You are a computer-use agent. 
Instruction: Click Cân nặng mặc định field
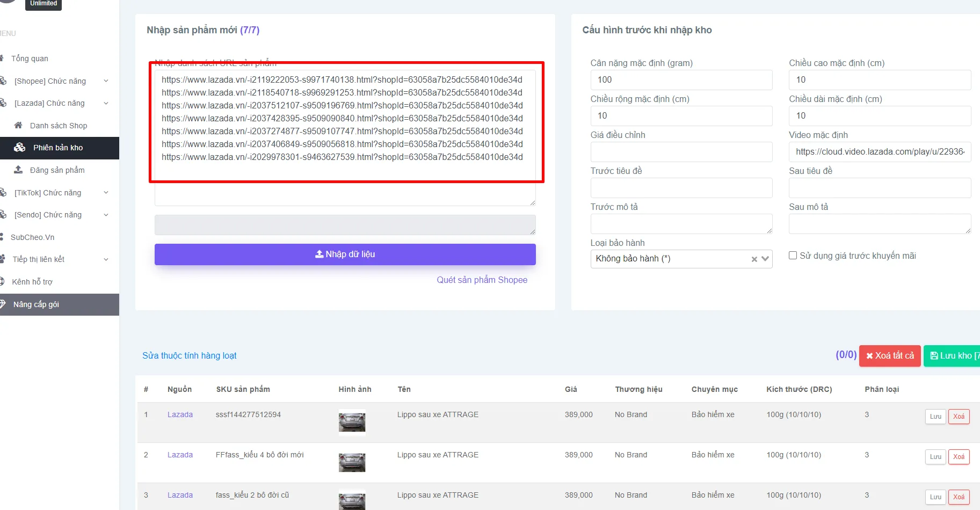681,80
